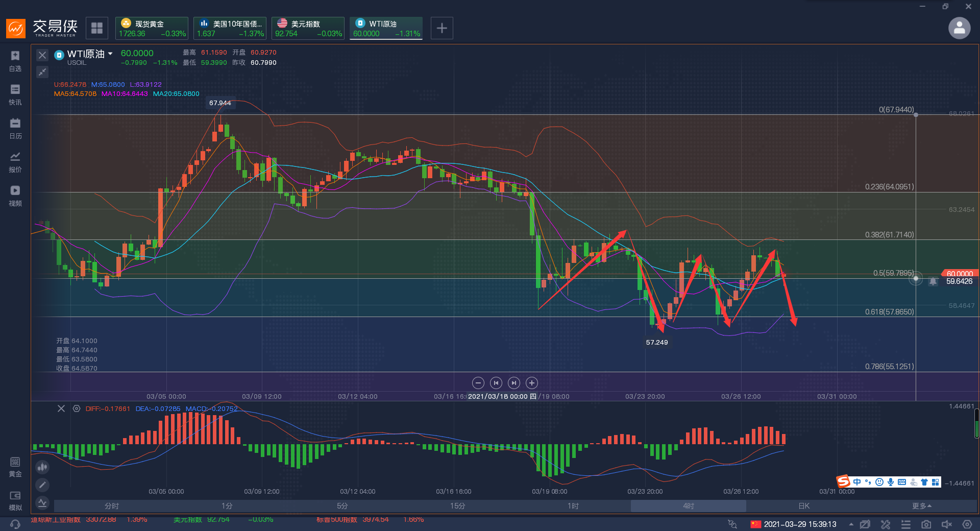Click the MA10:64.6443 indicator label

tap(125, 94)
